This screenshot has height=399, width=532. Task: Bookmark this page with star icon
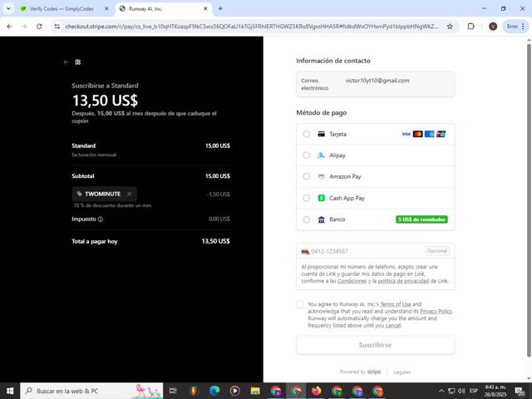point(450,26)
